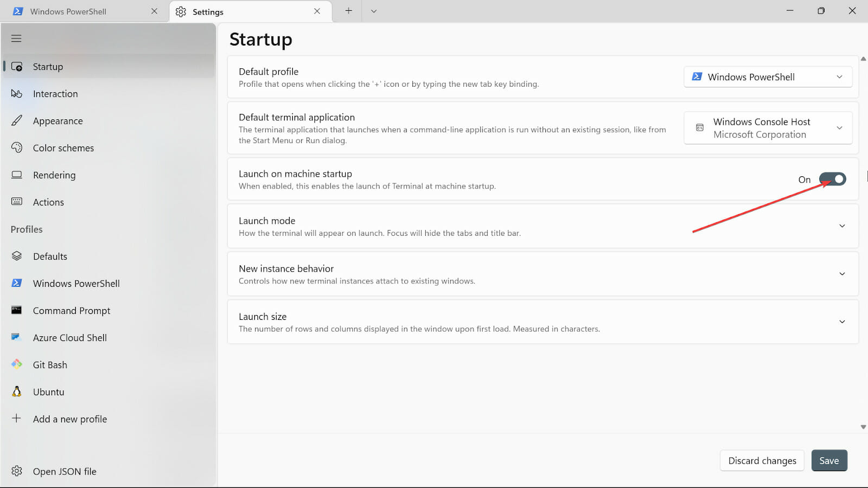Open Windows PowerShell profile settings
868x488 pixels.
[108, 284]
